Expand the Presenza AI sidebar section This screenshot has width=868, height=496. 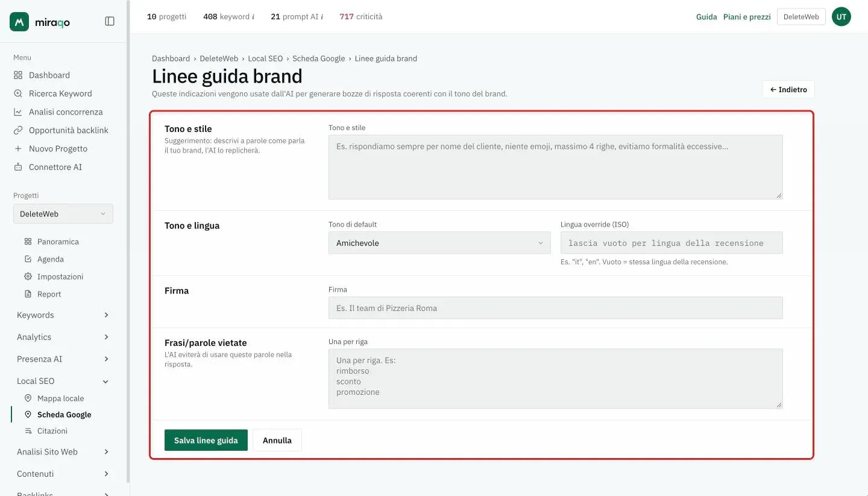(x=63, y=359)
